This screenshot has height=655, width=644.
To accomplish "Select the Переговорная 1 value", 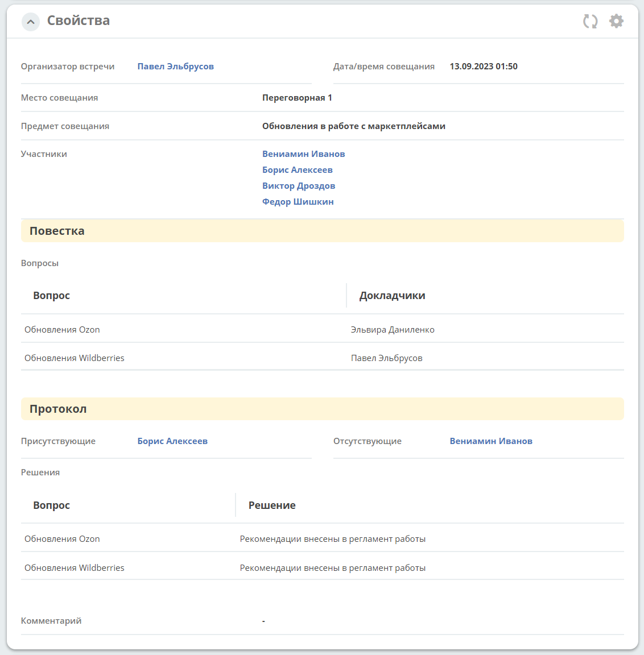I will pyautogui.click(x=297, y=98).
